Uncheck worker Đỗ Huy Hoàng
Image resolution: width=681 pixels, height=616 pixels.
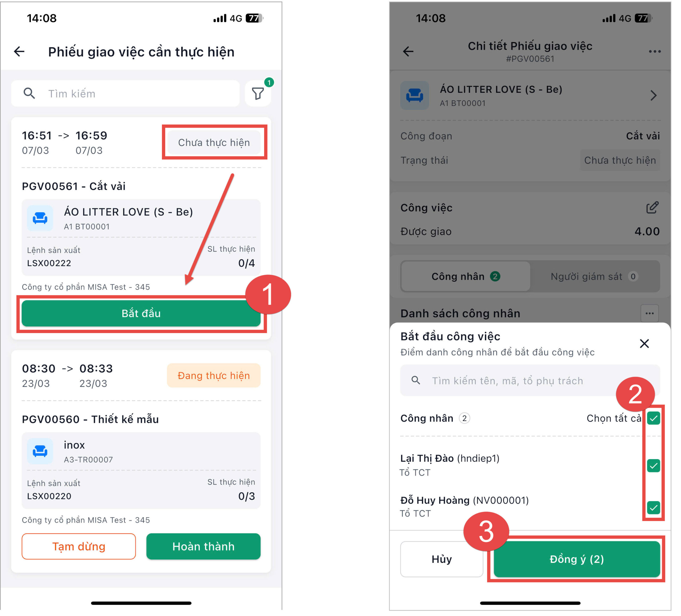pyautogui.click(x=654, y=507)
